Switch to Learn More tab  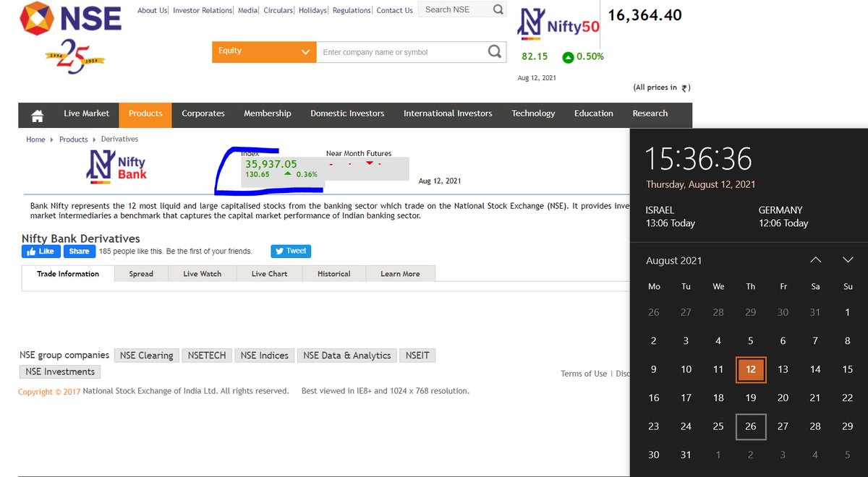pyautogui.click(x=400, y=274)
